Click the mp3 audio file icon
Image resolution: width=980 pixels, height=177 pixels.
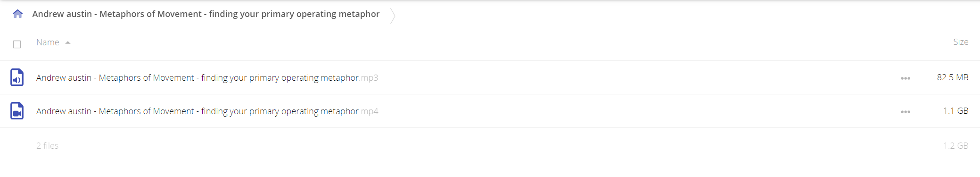(x=17, y=77)
